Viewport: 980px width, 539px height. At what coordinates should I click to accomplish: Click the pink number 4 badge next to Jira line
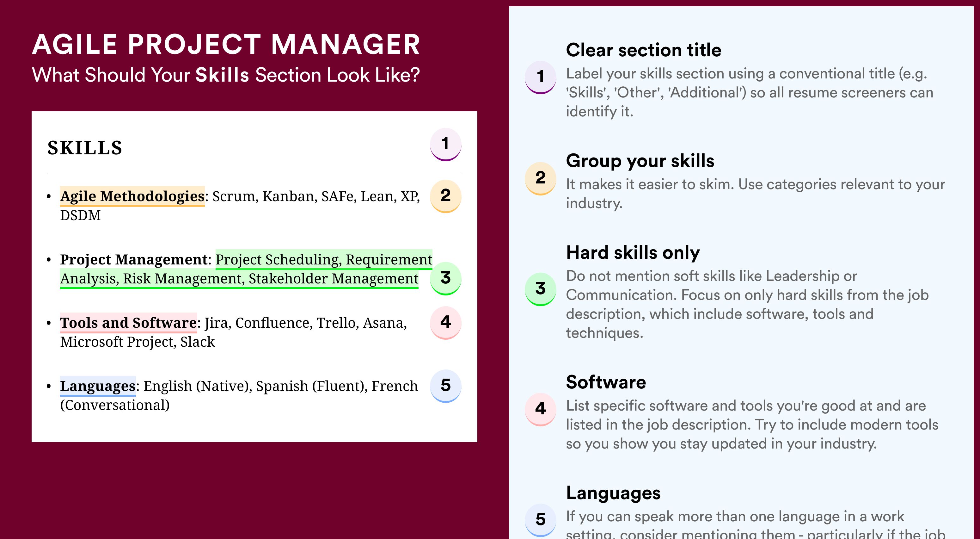[x=445, y=322]
